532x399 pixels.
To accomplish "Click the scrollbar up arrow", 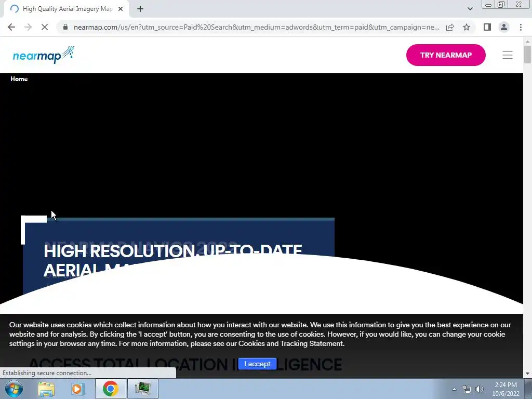I will [x=527, y=41].
